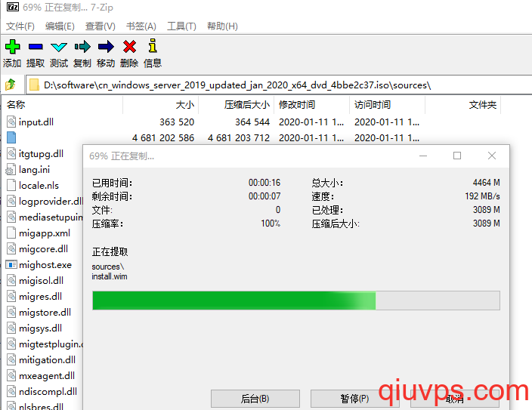Open the 书签(A) bookmarks menu
This screenshot has height=410, width=532.
[x=141, y=26]
